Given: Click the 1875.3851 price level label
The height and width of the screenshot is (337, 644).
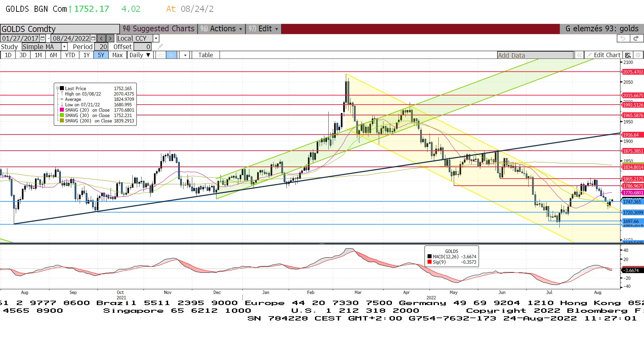Looking at the screenshot, I should coord(633,151).
